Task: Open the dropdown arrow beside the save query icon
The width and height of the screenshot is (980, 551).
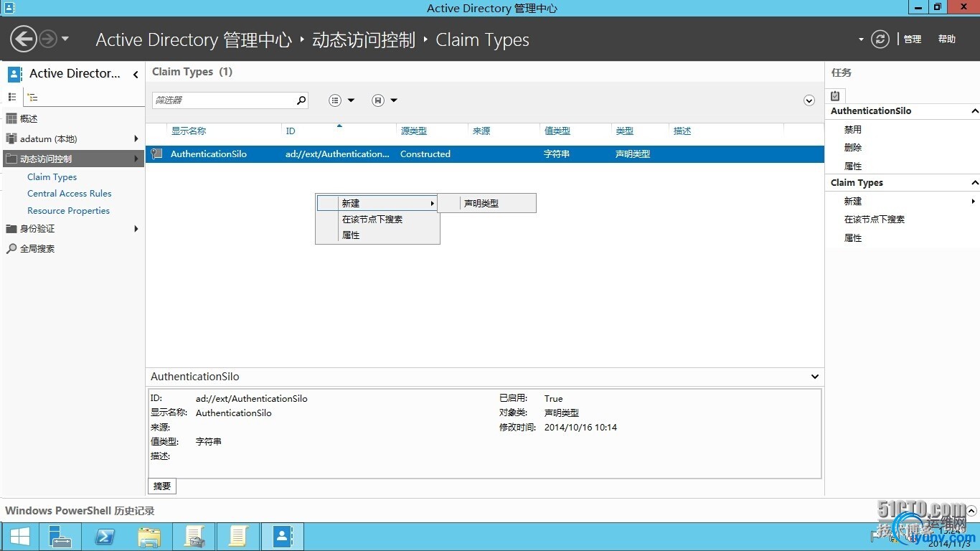Action: click(x=394, y=100)
